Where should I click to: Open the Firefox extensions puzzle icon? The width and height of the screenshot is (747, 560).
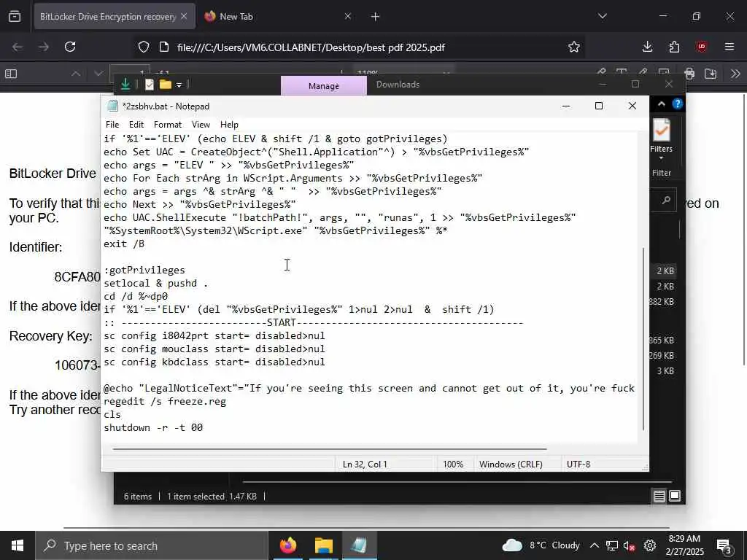coord(674,47)
